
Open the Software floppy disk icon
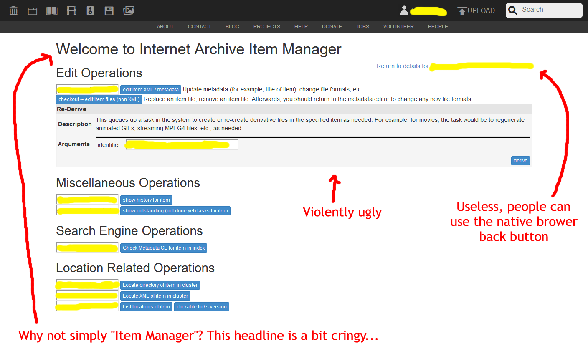tap(109, 11)
